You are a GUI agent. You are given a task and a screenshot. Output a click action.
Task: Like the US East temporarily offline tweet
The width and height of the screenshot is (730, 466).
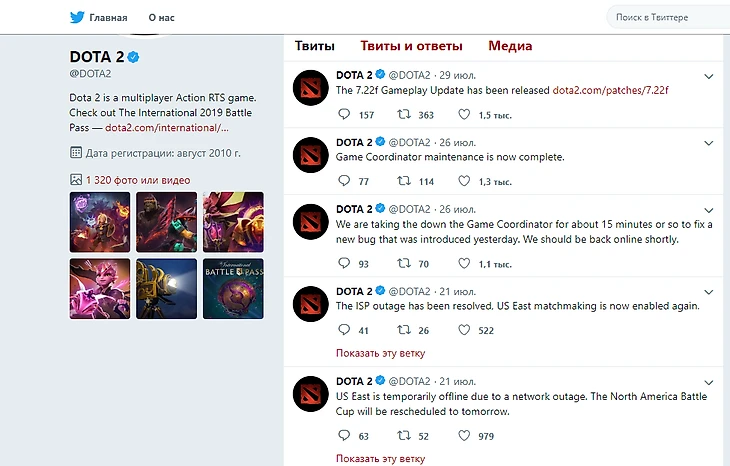click(464, 435)
